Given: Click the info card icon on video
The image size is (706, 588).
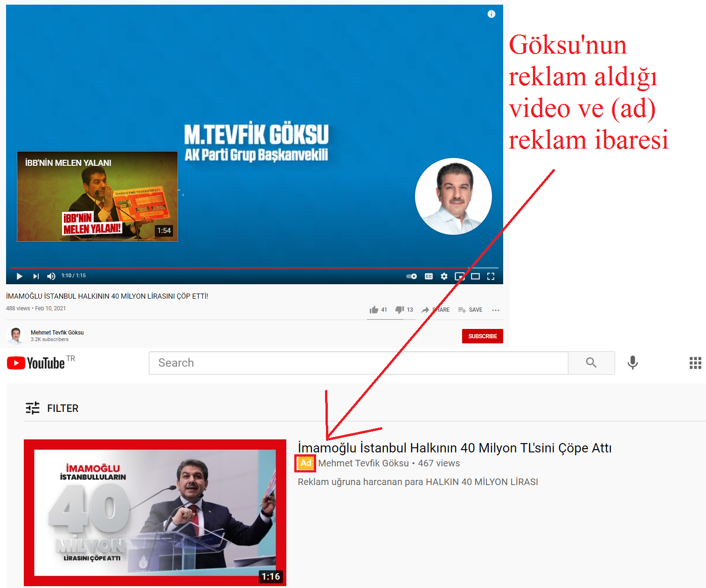Looking at the screenshot, I should (x=491, y=14).
